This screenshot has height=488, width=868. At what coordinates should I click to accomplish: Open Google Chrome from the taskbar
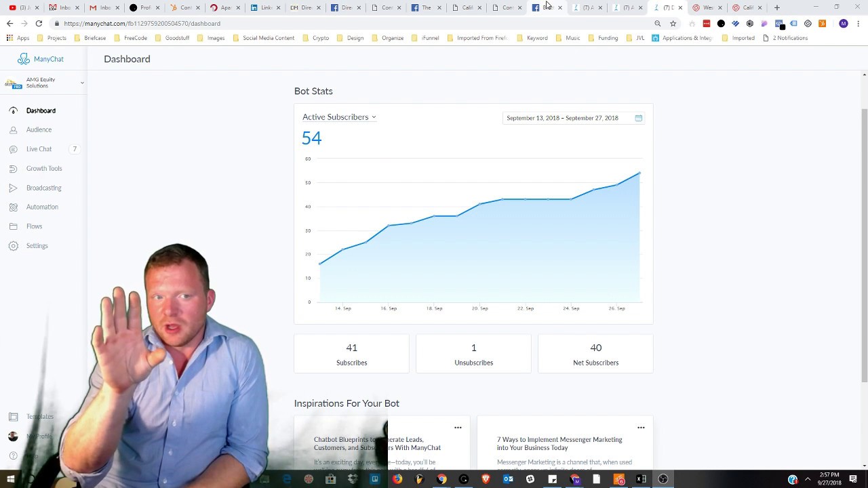pyautogui.click(x=442, y=479)
